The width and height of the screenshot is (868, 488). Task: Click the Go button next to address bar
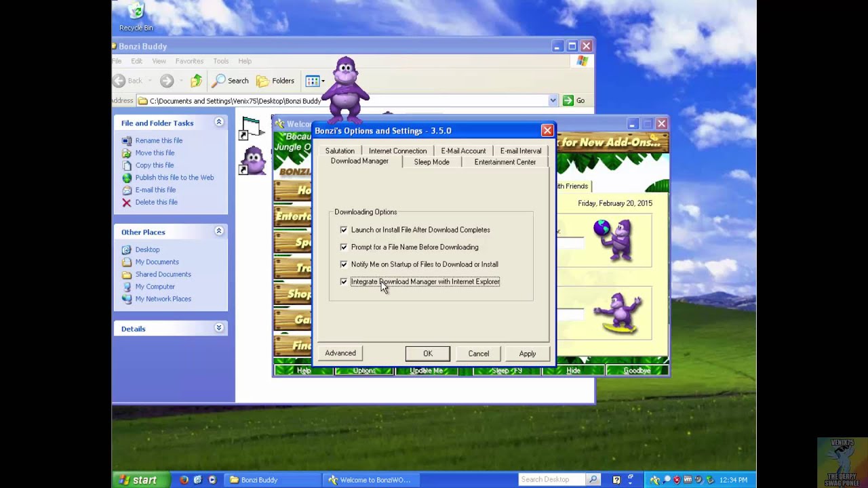[x=574, y=100]
